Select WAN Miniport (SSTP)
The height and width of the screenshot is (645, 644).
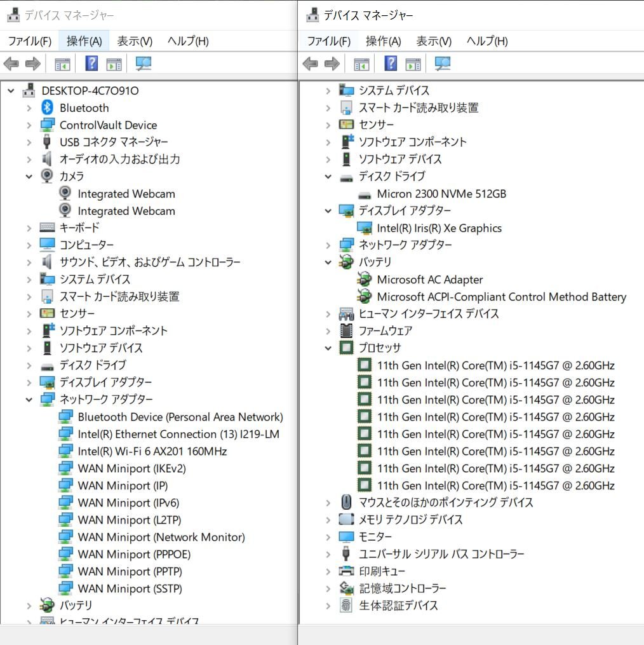pyautogui.click(x=130, y=588)
